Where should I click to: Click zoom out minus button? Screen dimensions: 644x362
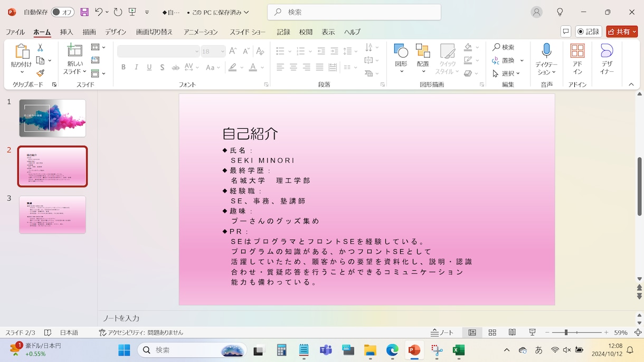[547, 332]
